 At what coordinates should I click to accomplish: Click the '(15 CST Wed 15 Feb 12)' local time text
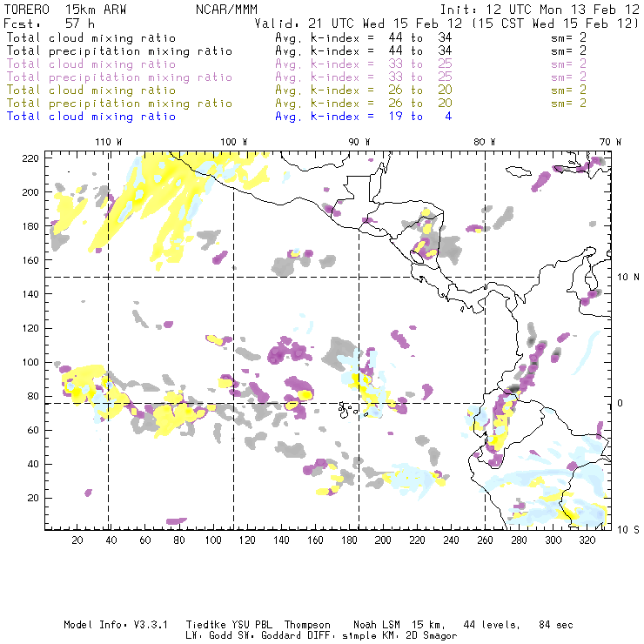pyautogui.click(x=555, y=23)
